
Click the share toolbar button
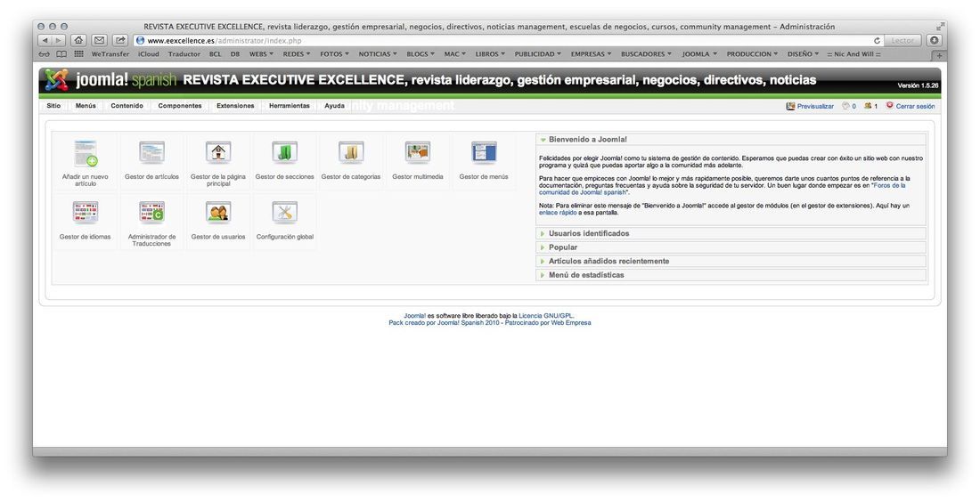point(120,40)
